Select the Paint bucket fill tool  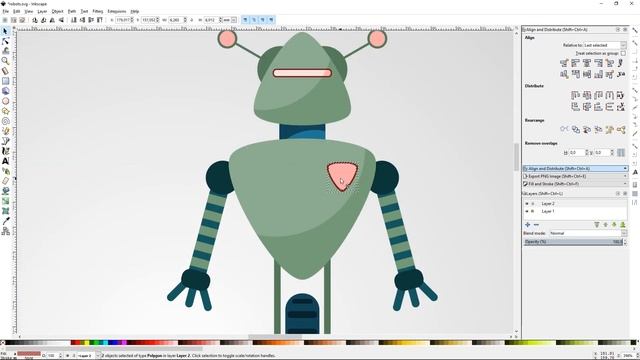point(5,191)
